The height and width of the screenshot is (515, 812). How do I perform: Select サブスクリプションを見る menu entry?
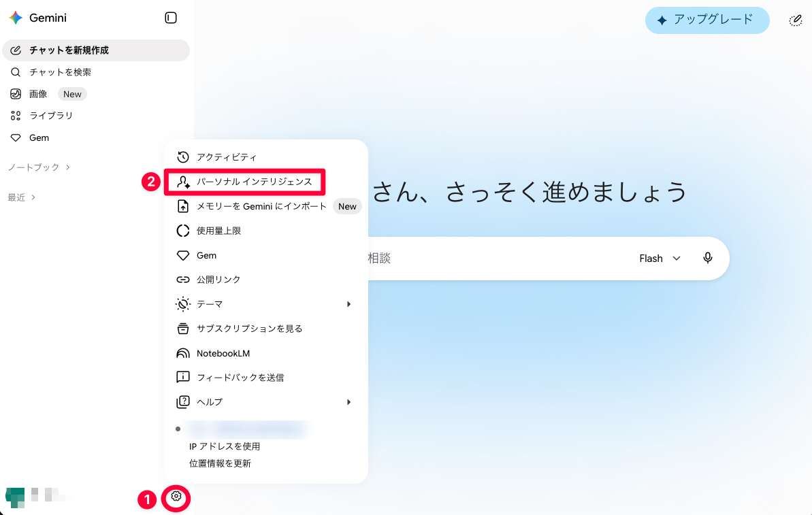265,328
